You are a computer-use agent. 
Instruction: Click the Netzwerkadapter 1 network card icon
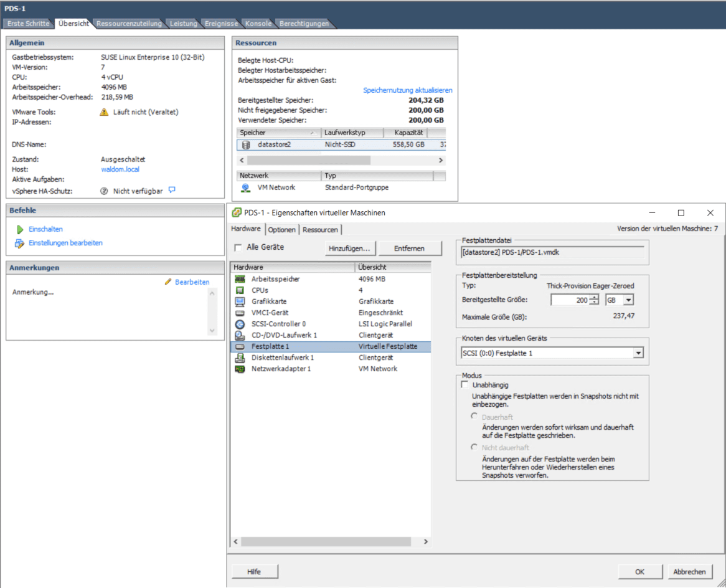coord(240,369)
